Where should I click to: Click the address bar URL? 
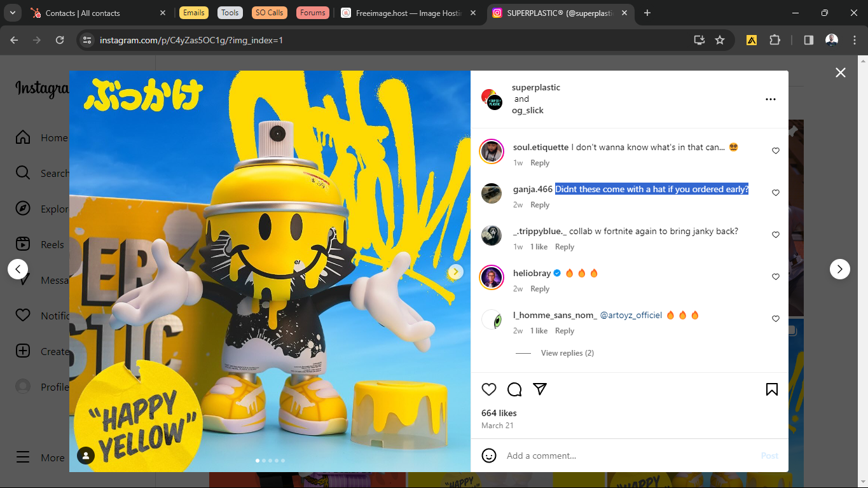(191, 40)
